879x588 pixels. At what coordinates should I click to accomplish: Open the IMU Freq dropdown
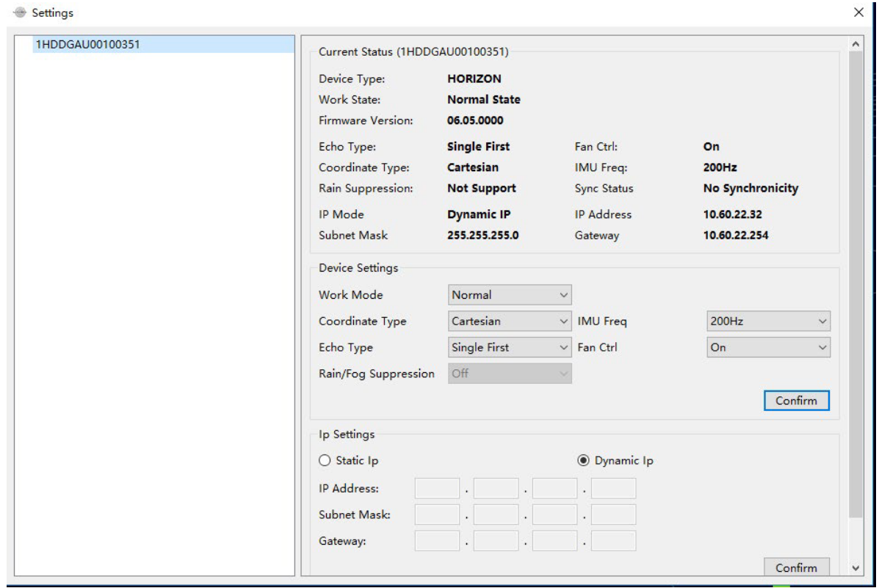[x=768, y=322]
